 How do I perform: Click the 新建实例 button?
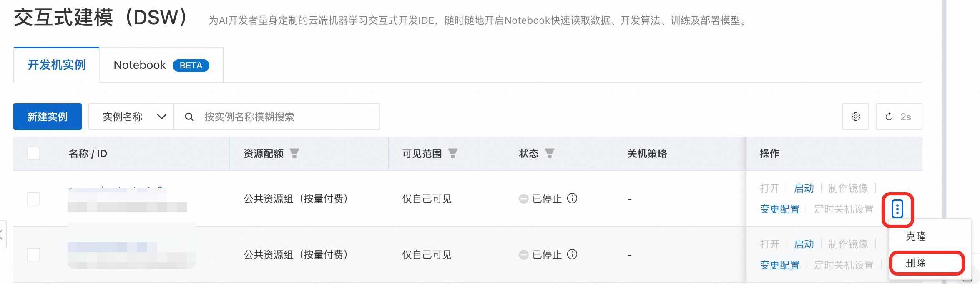[48, 117]
